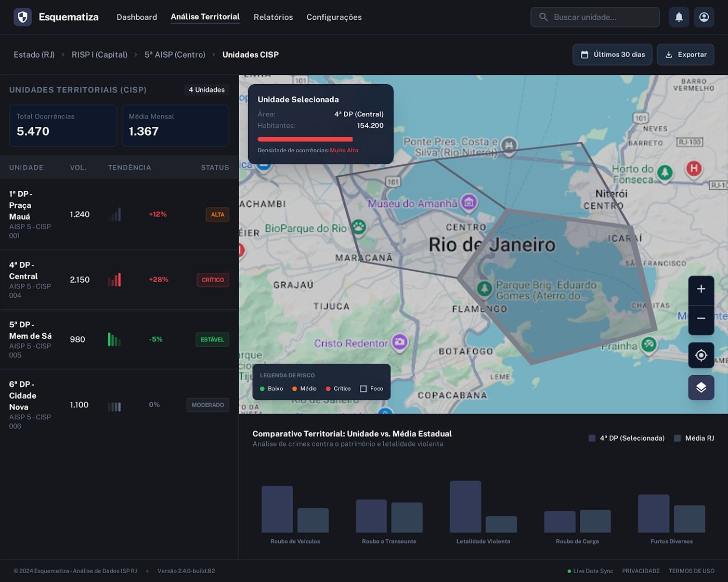Center map on my location
Image resolution: width=728 pixels, height=582 pixels.
coord(701,355)
